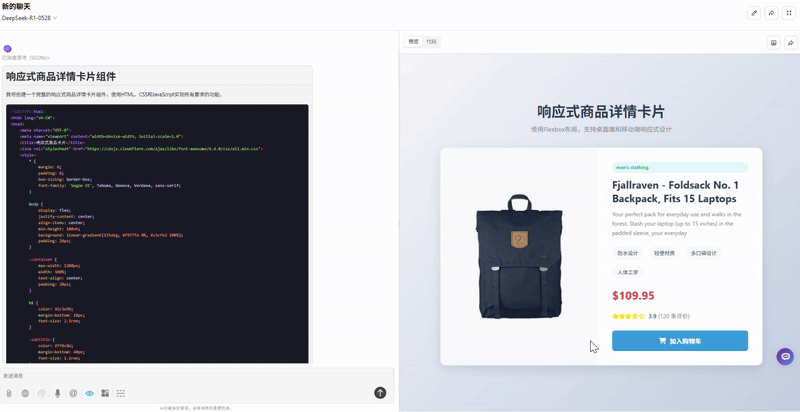Click the round send arrow button
The height and width of the screenshot is (412, 800).
click(380, 393)
